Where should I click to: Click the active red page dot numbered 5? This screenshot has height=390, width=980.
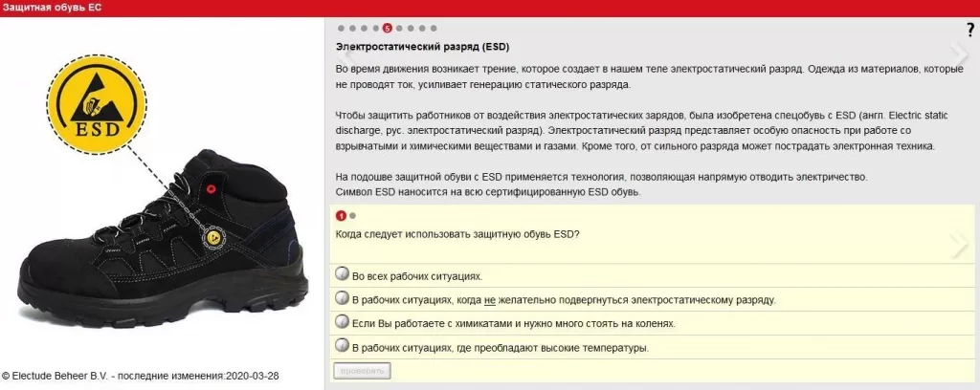point(388,28)
